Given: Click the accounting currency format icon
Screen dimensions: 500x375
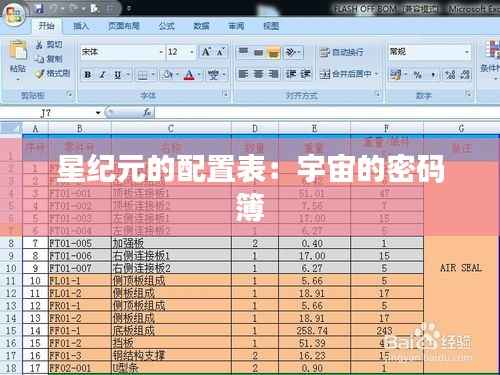Looking at the screenshot, I should pyautogui.click(x=396, y=75).
